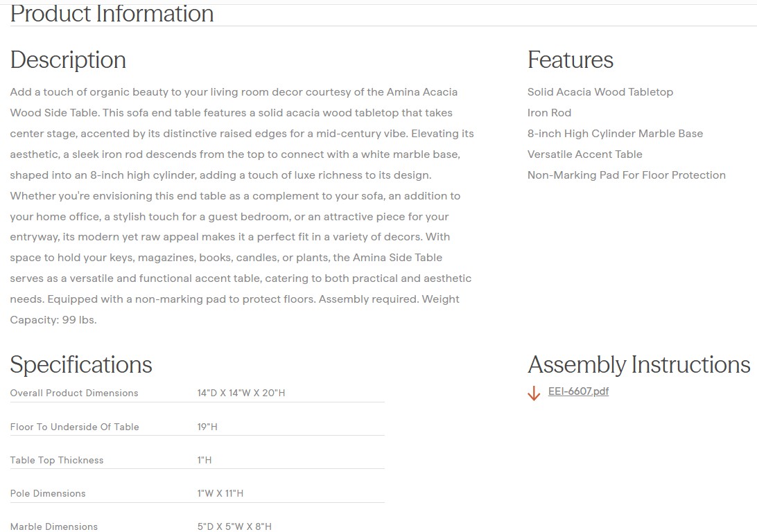Select the 5"D X 5"W X 8"H value
757x532 pixels.
234,526
